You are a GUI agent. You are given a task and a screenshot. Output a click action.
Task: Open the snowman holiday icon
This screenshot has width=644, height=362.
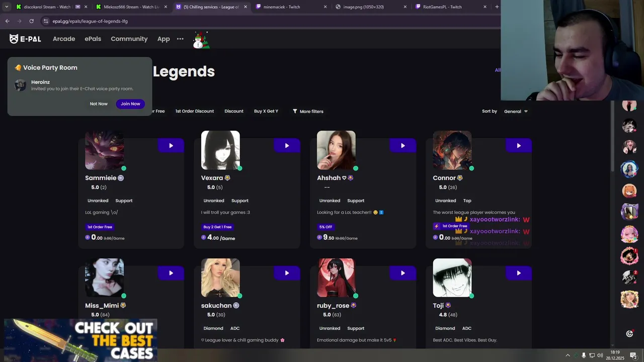point(201,40)
